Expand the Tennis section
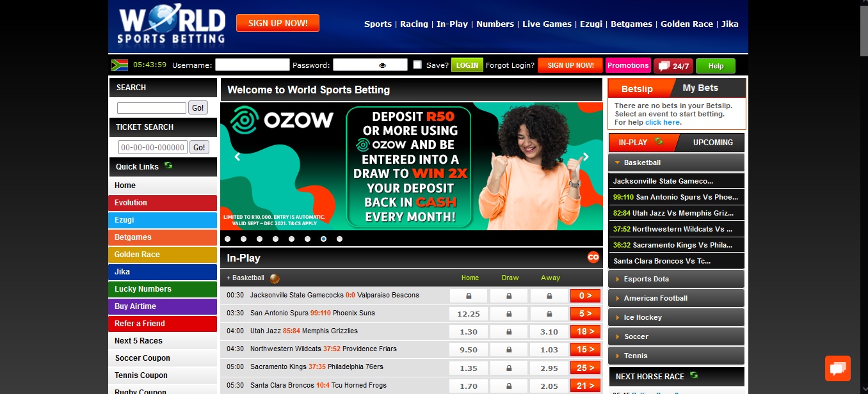This screenshot has height=394, width=868. (676, 356)
